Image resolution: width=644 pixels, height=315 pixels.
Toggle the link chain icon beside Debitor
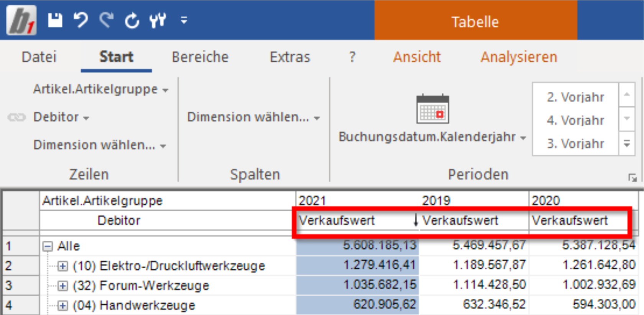tap(17, 117)
